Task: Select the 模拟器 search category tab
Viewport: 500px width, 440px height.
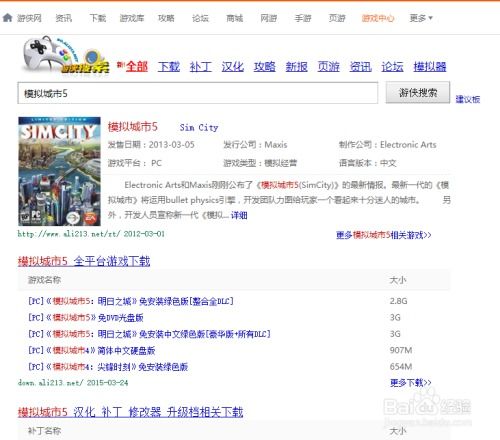Action: 430,67
